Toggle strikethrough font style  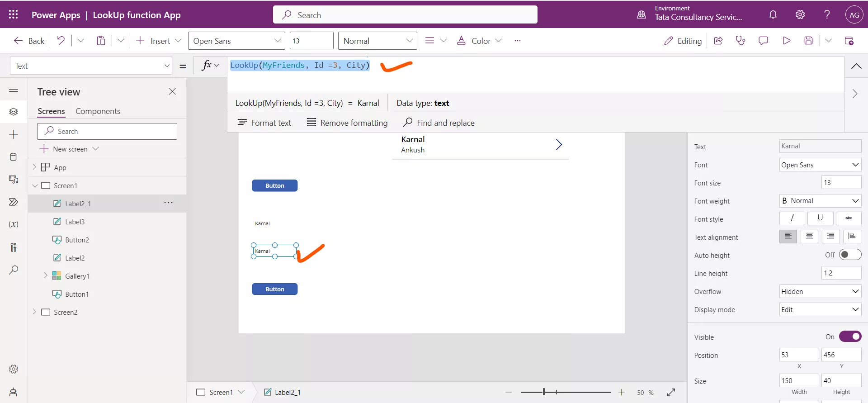(x=849, y=218)
